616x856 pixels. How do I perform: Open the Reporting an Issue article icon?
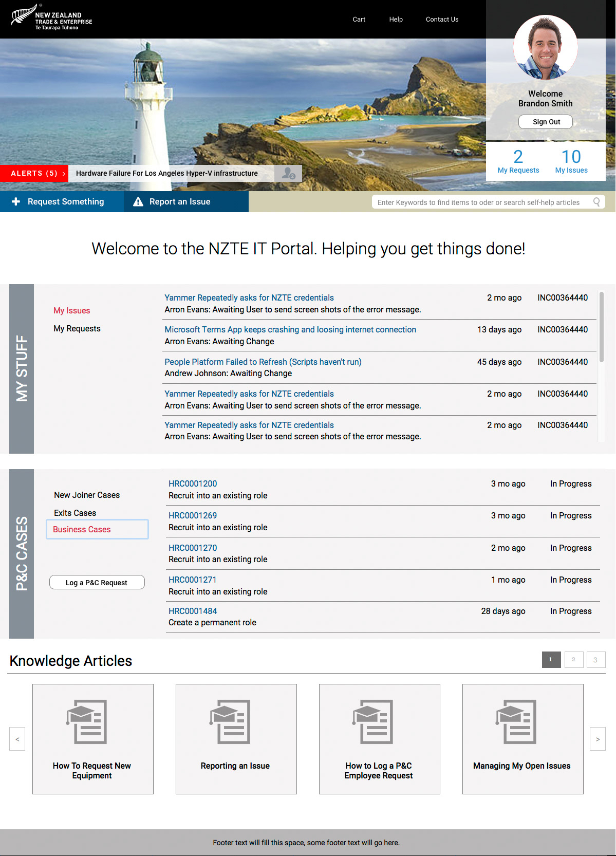pos(235,721)
